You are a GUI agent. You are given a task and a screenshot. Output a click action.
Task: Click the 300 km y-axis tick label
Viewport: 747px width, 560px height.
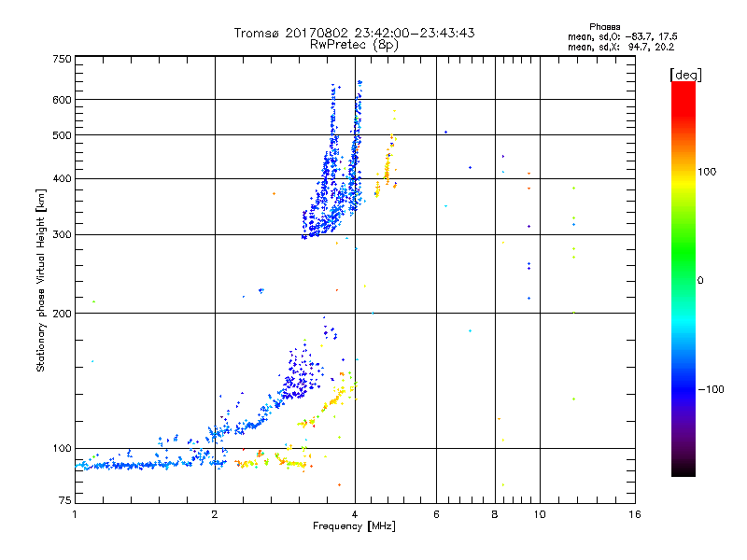[x=62, y=234]
